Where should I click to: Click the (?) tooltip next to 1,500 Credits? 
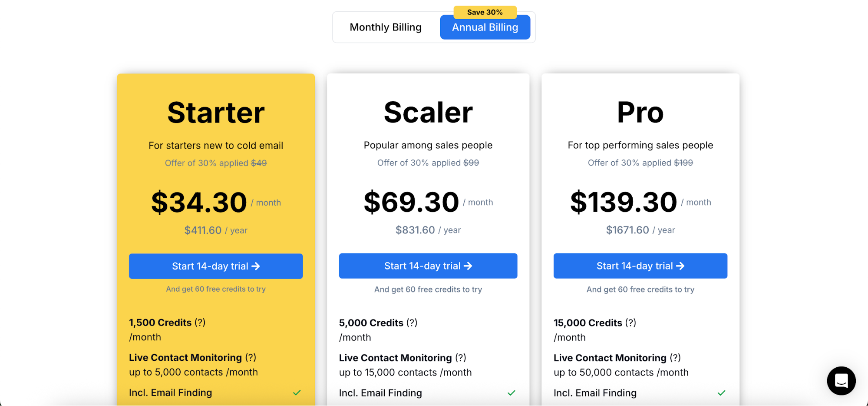coord(200,323)
